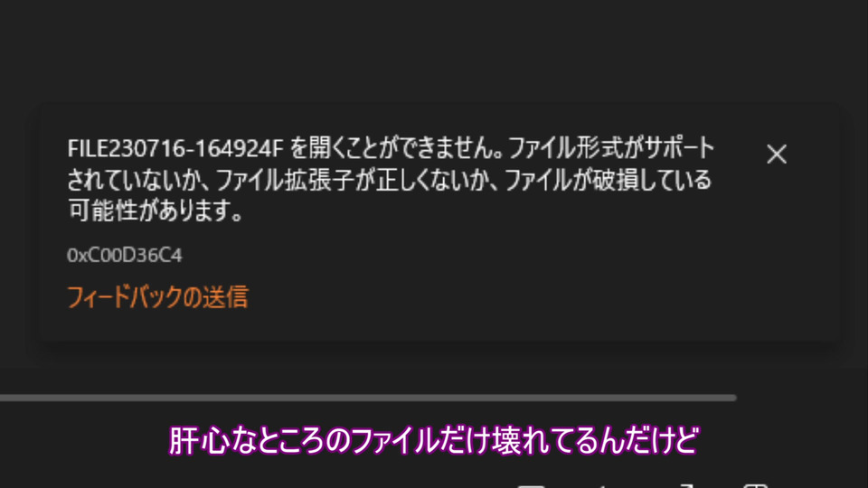This screenshot has height=488, width=868.
Task: Click the leftmost partially visible bottom icon
Action: click(x=532, y=485)
